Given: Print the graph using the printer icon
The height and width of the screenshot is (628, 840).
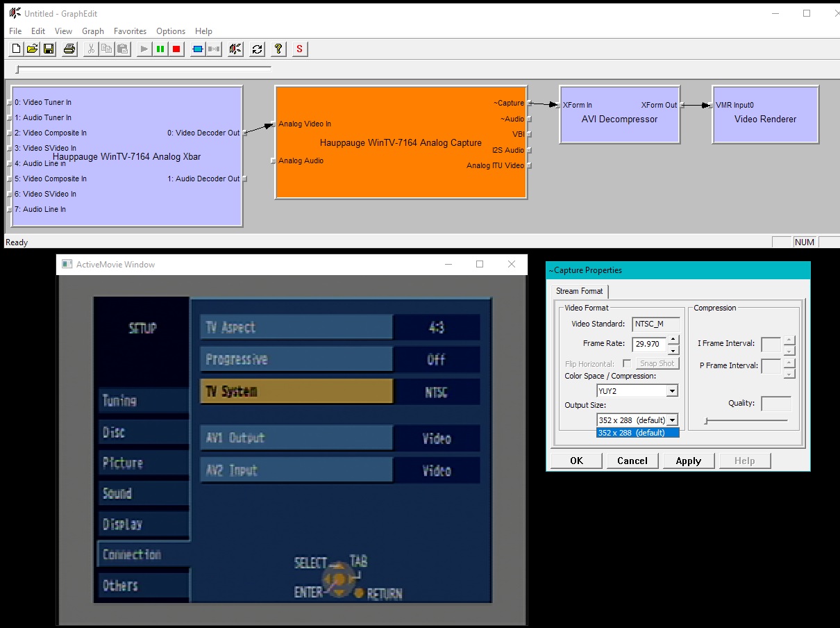Looking at the screenshot, I should (69, 49).
